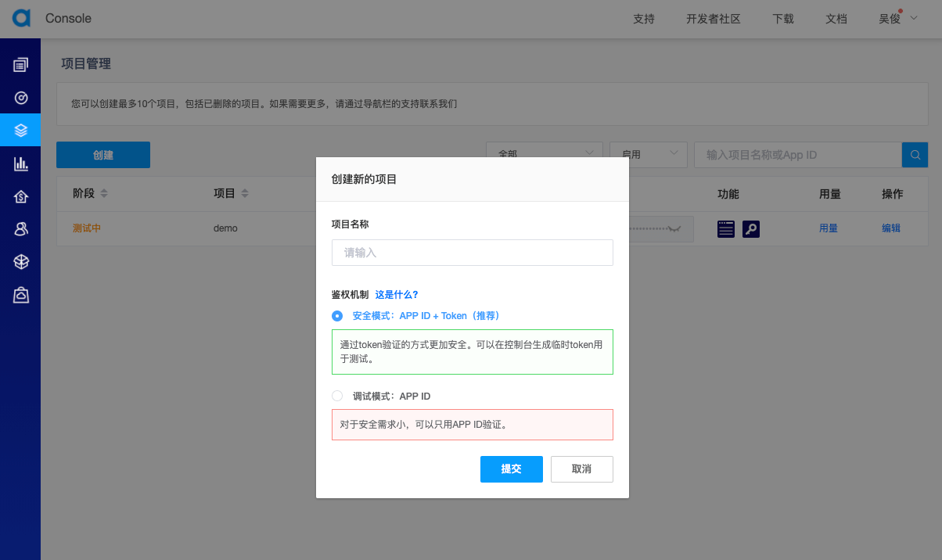Click the list feature icon for demo
Screen dimensions: 942x560
pos(726,229)
